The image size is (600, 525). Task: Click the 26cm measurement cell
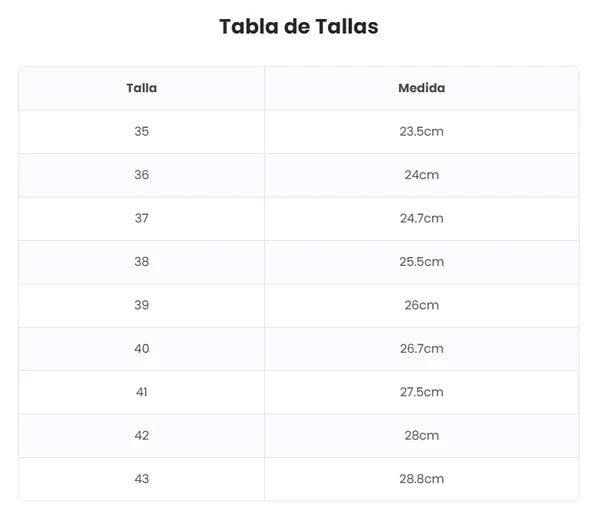click(421, 305)
